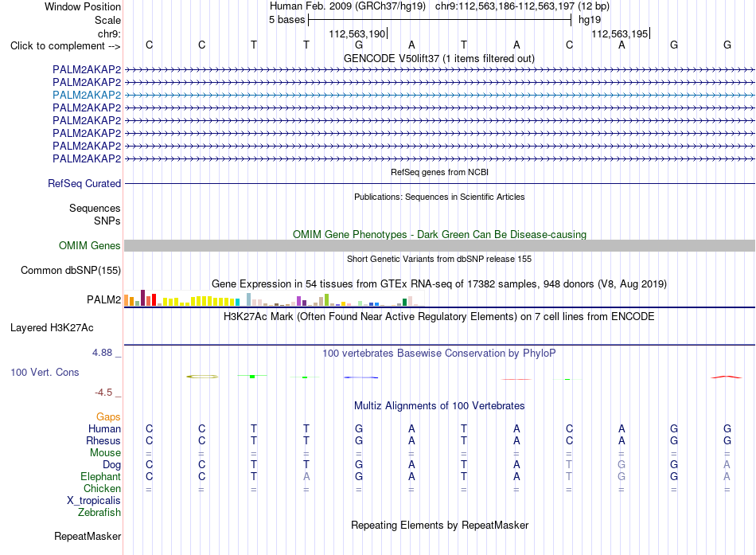Select the gray OMIM Genes bar
756x555 pixels.
point(439,245)
